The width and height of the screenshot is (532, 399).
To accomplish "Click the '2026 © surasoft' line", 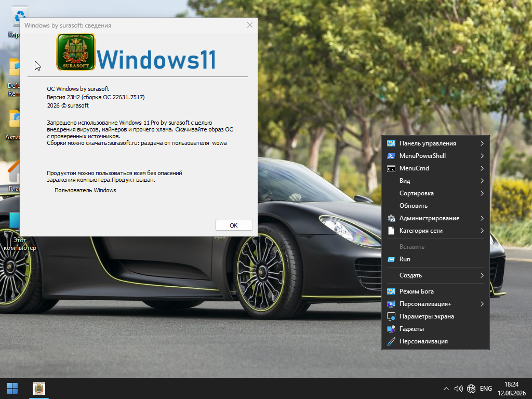I will click(x=68, y=105).
